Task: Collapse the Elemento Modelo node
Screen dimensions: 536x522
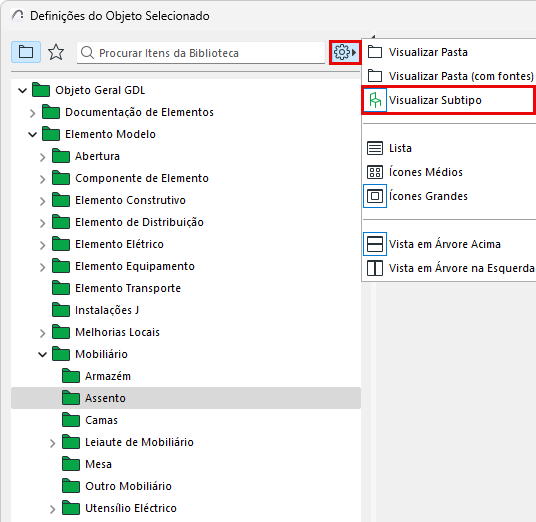Action: 32,135
